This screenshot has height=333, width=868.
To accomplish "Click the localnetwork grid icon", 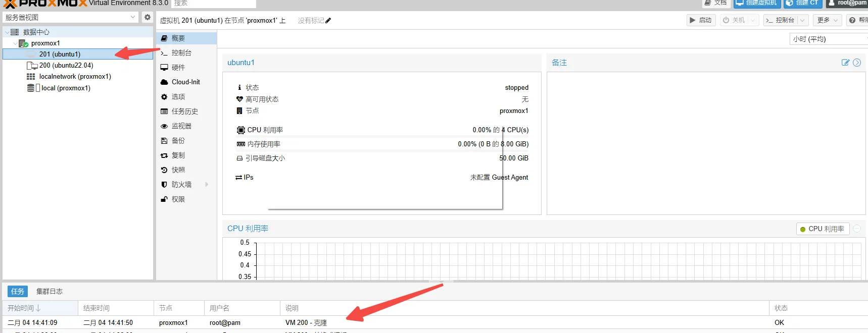I will click(31, 77).
